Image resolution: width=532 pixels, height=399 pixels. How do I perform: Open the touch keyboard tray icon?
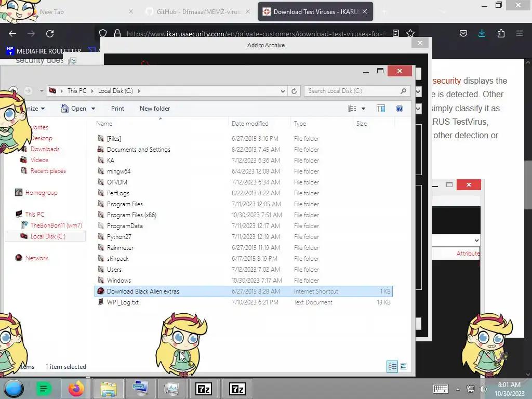(x=441, y=389)
